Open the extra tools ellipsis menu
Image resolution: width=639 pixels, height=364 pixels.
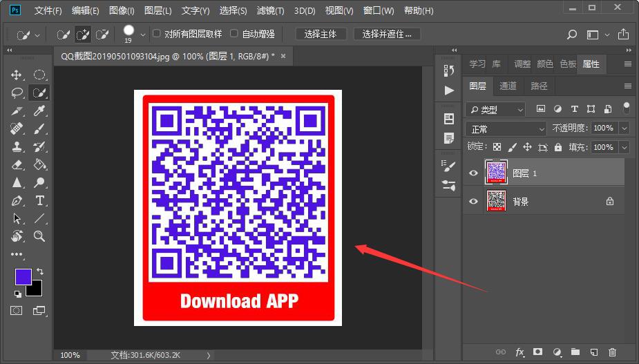click(17, 254)
